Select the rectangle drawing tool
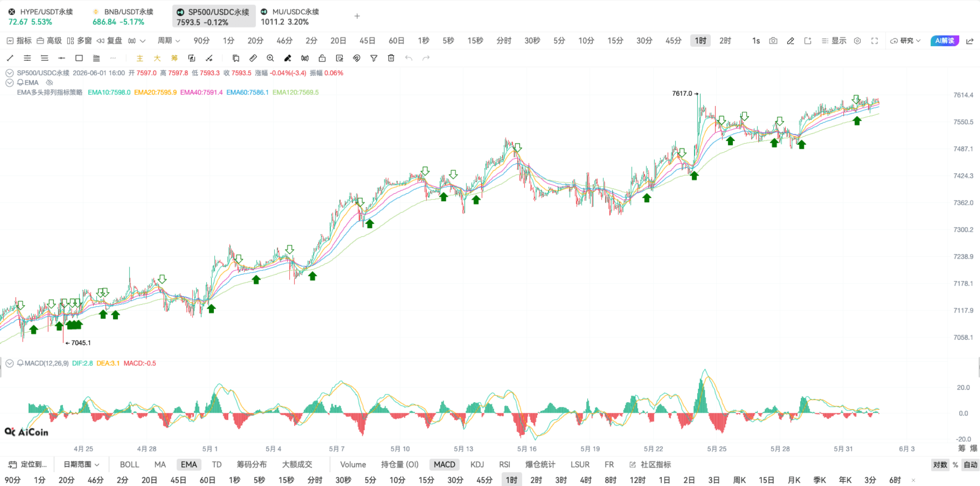The height and width of the screenshot is (486, 980). pos(79,58)
